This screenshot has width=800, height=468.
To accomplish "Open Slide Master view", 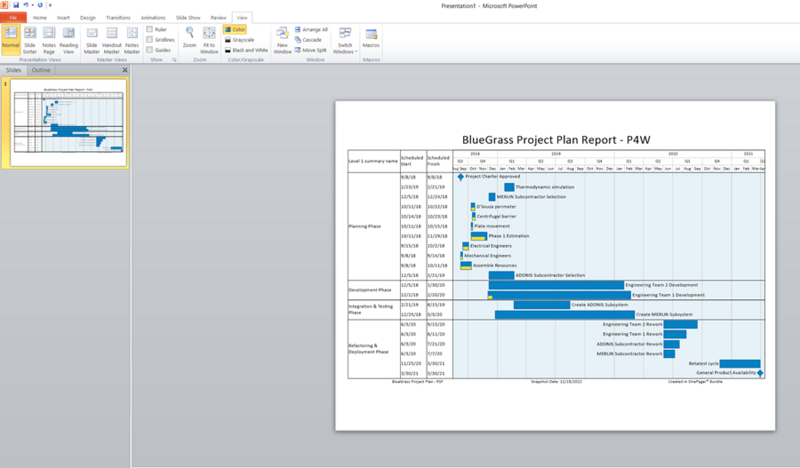I will tap(92, 40).
